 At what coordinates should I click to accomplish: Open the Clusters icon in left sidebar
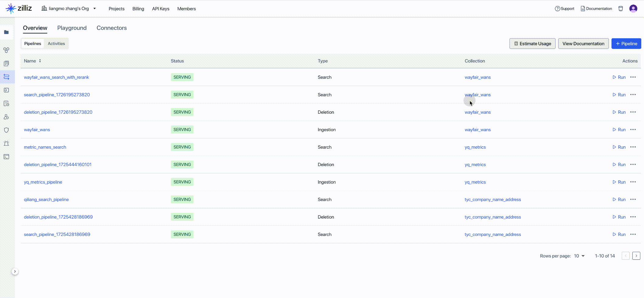pos(6,50)
